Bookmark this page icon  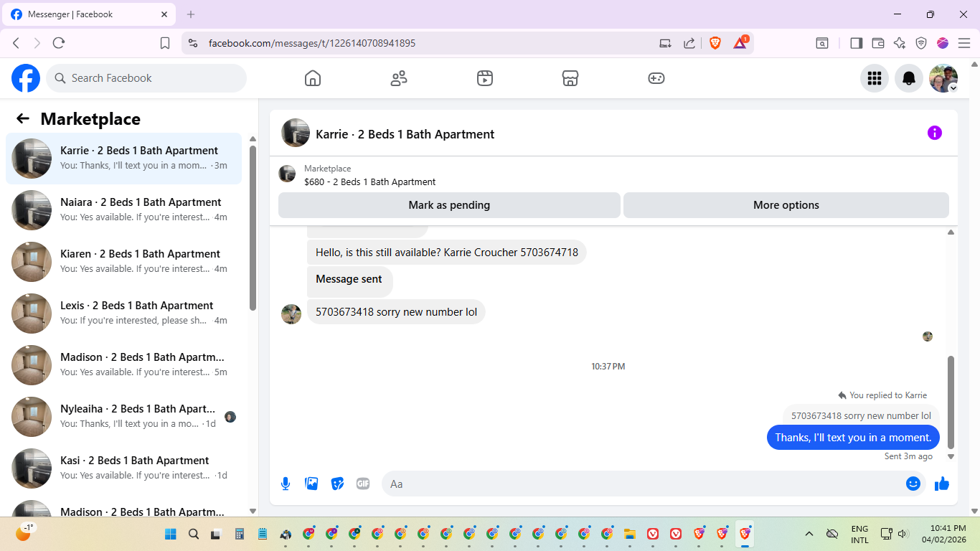pos(165,43)
